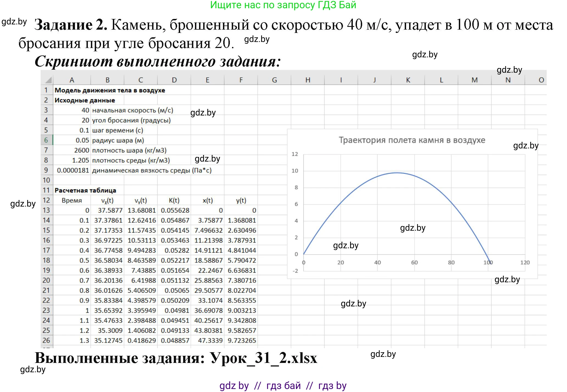Select column F header

click(x=241, y=80)
